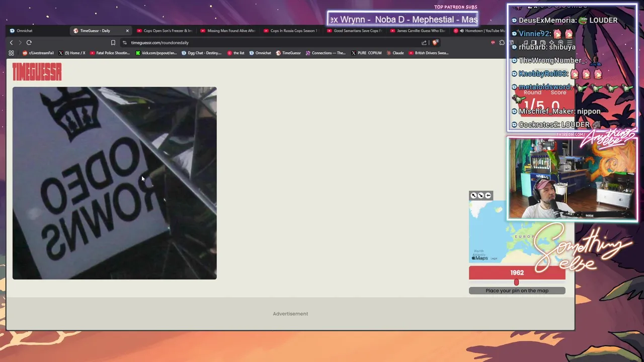Open the Legal link on the map

coord(494,258)
